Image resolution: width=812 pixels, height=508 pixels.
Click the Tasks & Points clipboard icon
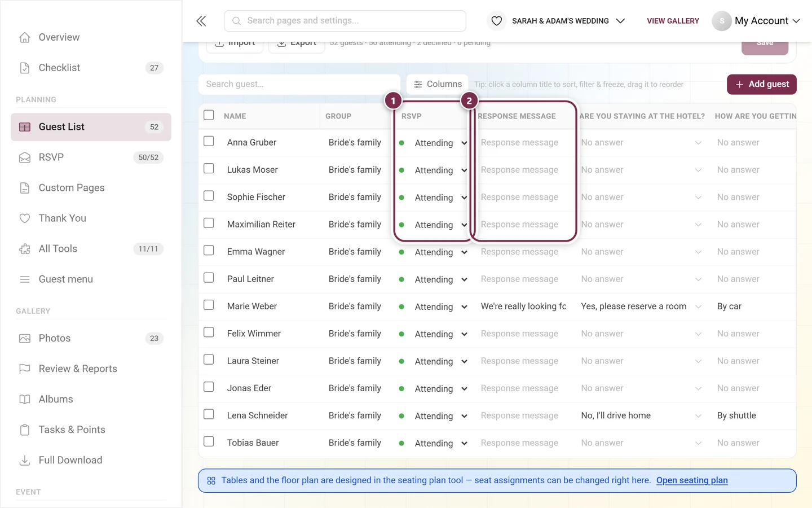point(25,430)
